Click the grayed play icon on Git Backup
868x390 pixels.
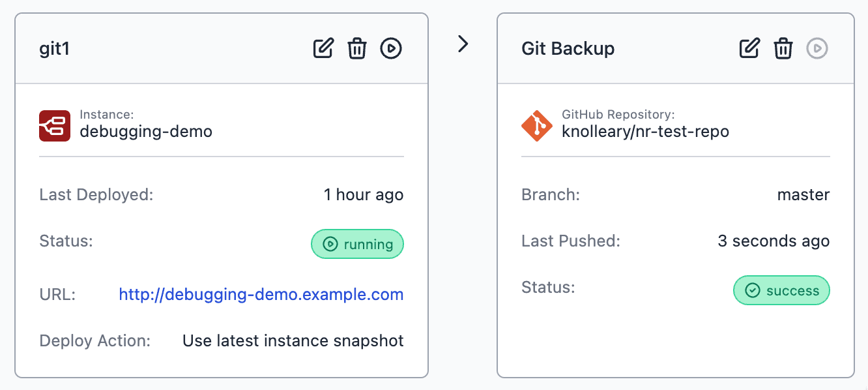click(x=817, y=48)
